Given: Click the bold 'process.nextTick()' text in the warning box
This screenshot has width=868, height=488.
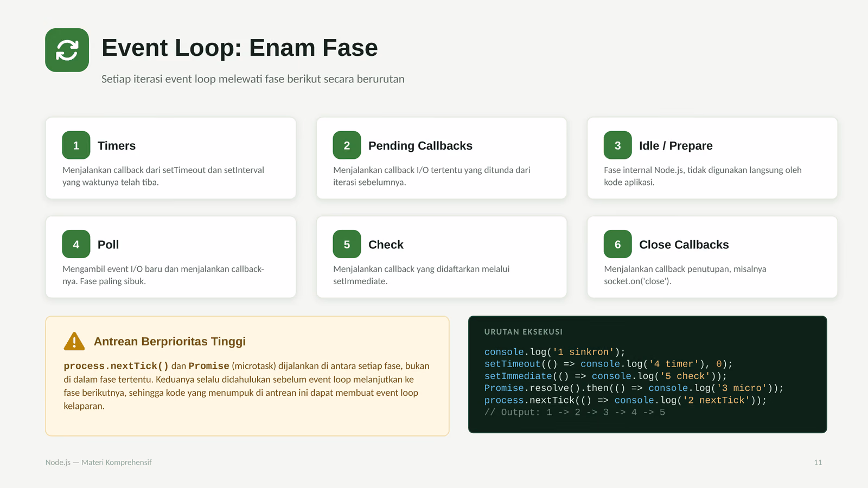Looking at the screenshot, I should point(116,366).
